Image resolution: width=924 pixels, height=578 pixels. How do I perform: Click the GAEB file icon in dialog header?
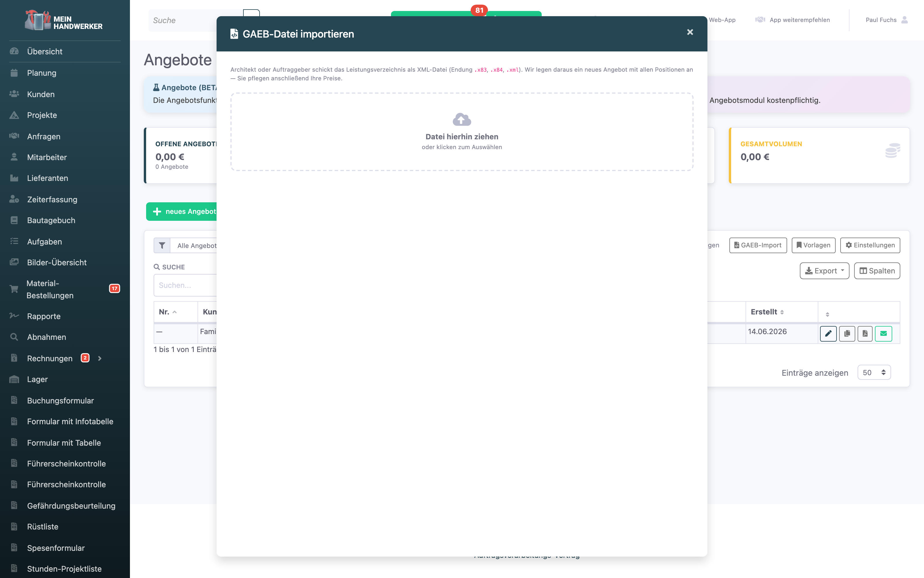pyautogui.click(x=234, y=34)
